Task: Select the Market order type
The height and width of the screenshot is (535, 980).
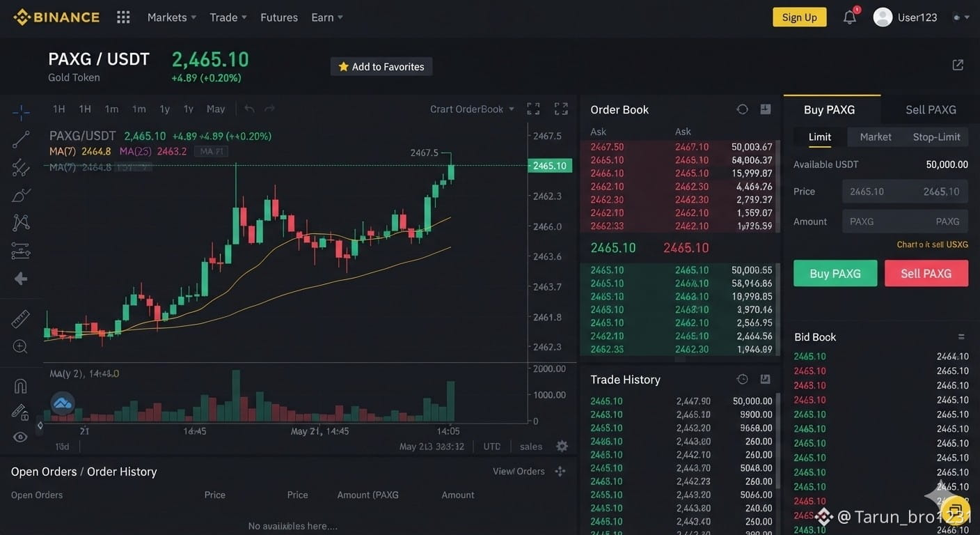Action: (876, 137)
